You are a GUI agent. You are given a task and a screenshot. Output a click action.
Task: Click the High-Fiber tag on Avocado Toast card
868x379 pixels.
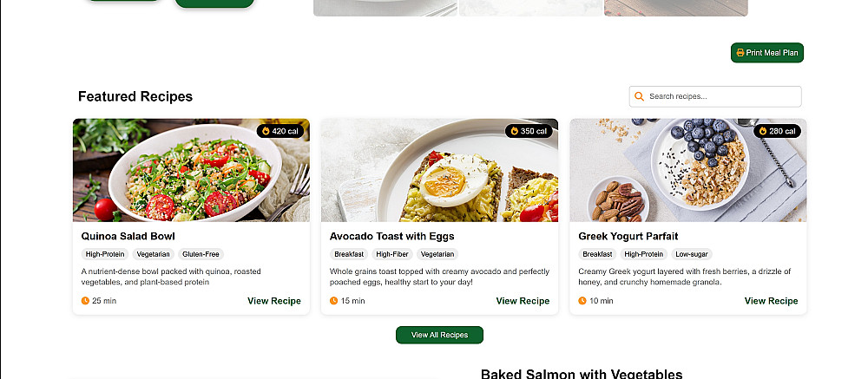392,254
